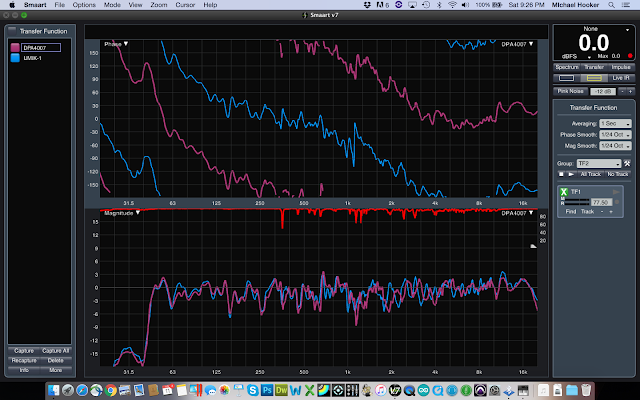
Task: Toggle Track on TF1 engine
Action: pos(587,211)
